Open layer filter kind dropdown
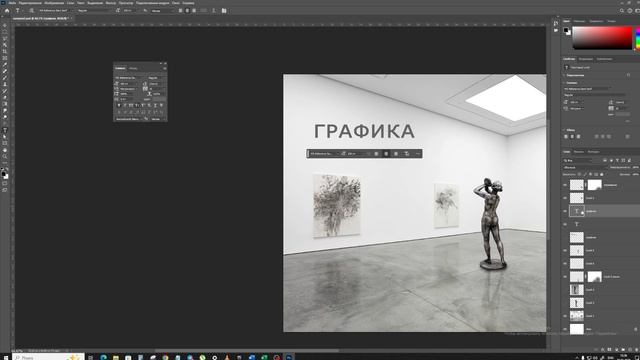640x360 pixels. click(578, 160)
